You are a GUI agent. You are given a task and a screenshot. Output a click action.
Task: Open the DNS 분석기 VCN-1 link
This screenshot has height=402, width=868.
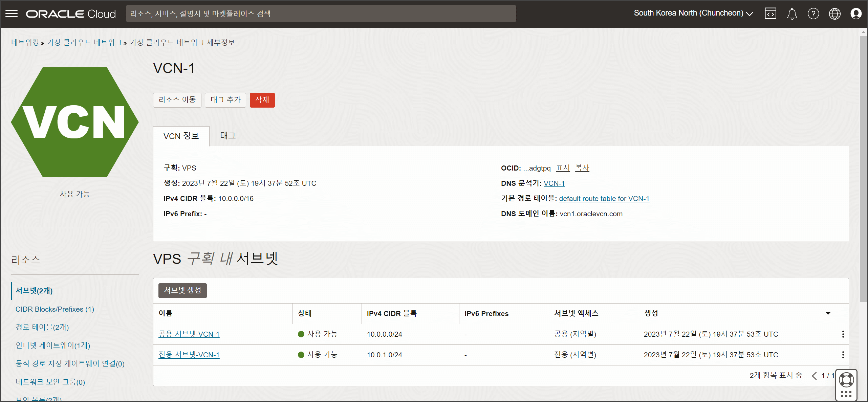pos(554,183)
